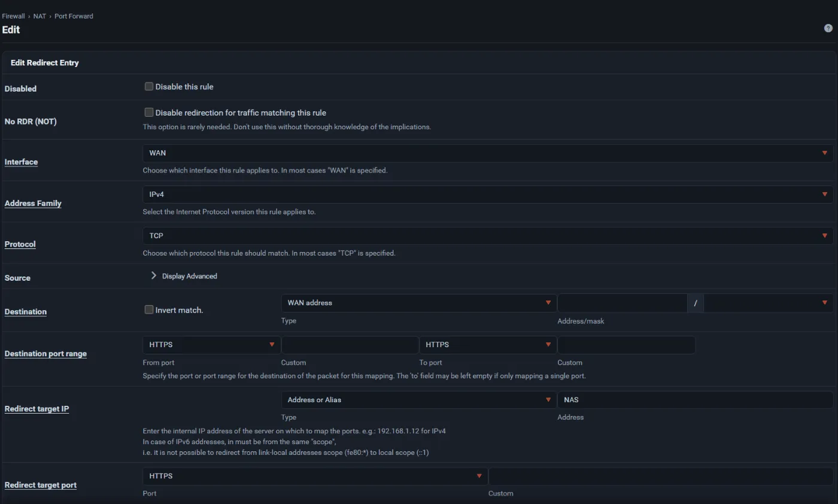Open the Address Family IPv4 dropdown
Viewport: 838px width, 504px height.
pyautogui.click(x=488, y=195)
